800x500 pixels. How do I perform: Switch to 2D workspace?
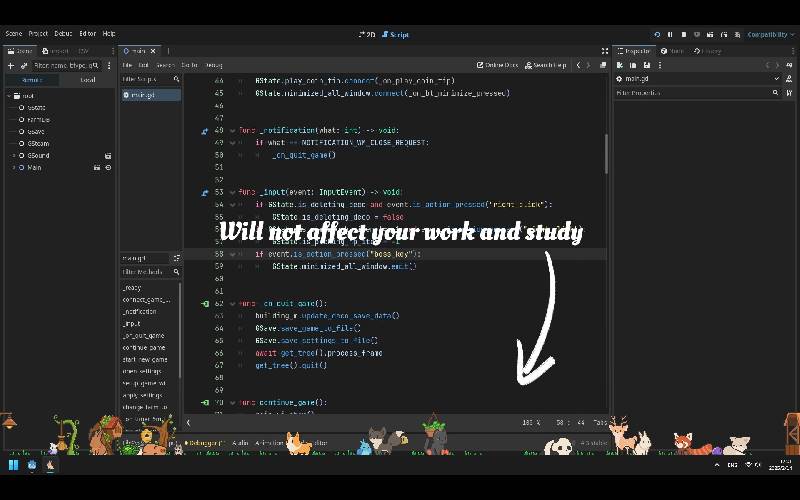(x=367, y=34)
